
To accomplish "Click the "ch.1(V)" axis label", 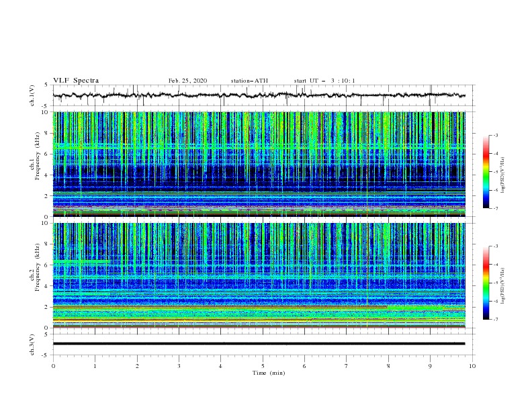I will coord(32,95).
